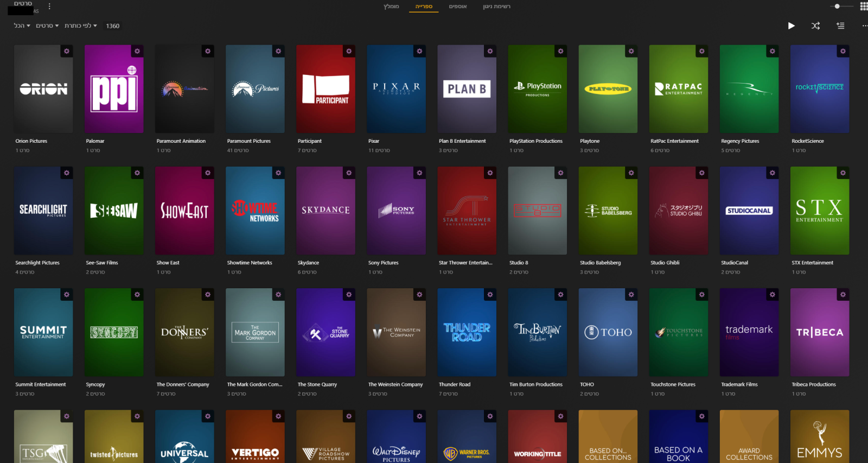Shuffle the library playback
The height and width of the screenshot is (463, 868).
point(815,26)
